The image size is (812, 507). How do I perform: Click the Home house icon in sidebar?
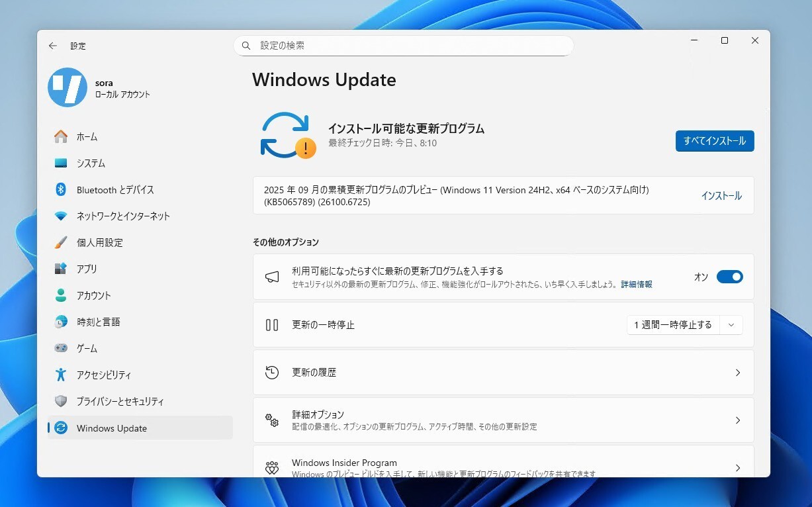click(x=61, y=136)
